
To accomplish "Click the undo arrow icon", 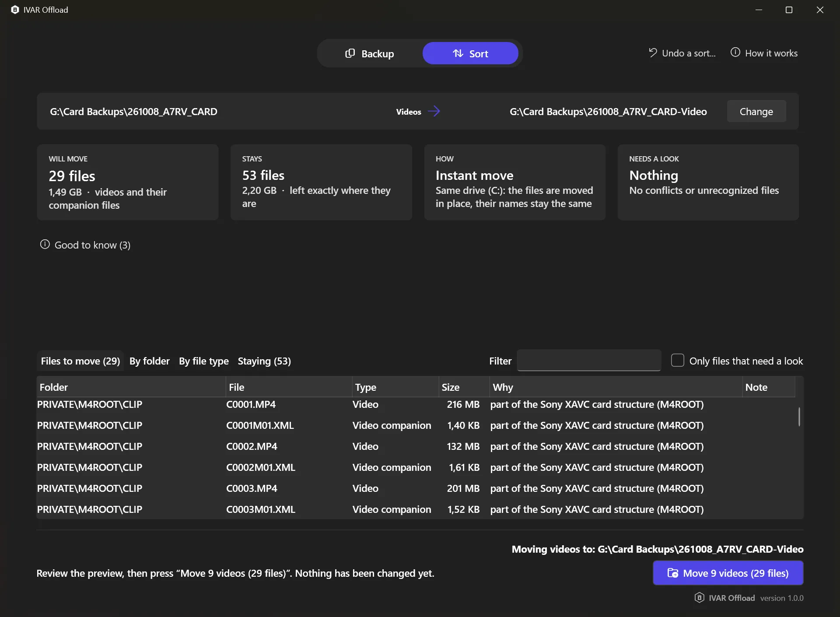I will [653, 53].
